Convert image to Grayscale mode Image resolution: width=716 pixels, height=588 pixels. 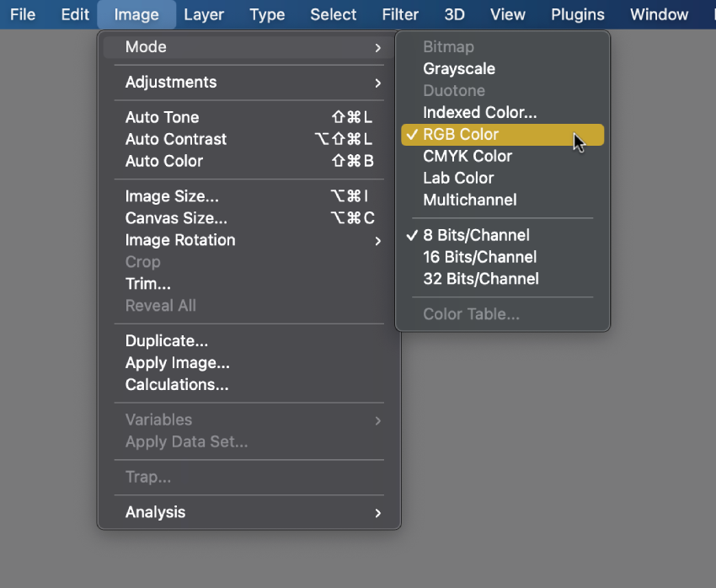pos(459,69)
